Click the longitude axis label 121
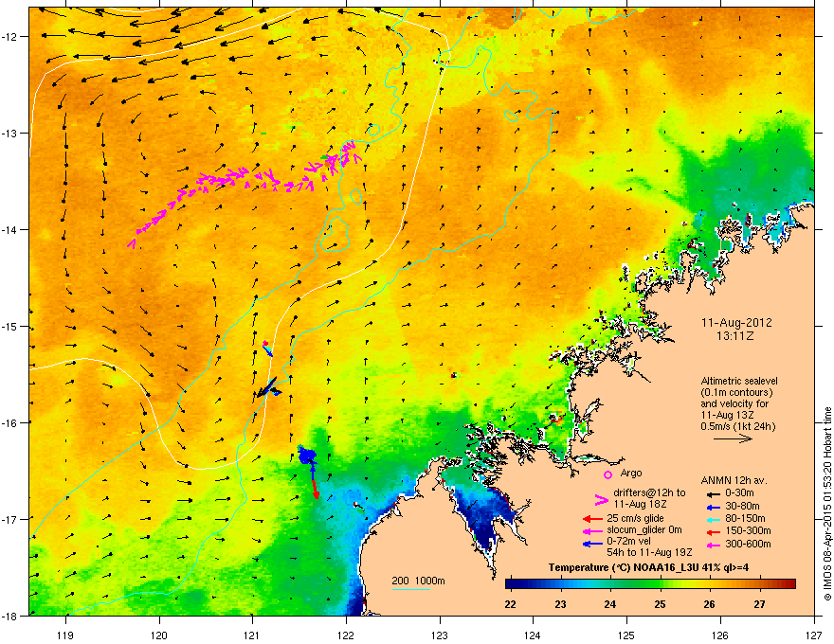Image resolution: width=834 pixels, height=644 pixels. pyautogui.click(x=253, y=635)
